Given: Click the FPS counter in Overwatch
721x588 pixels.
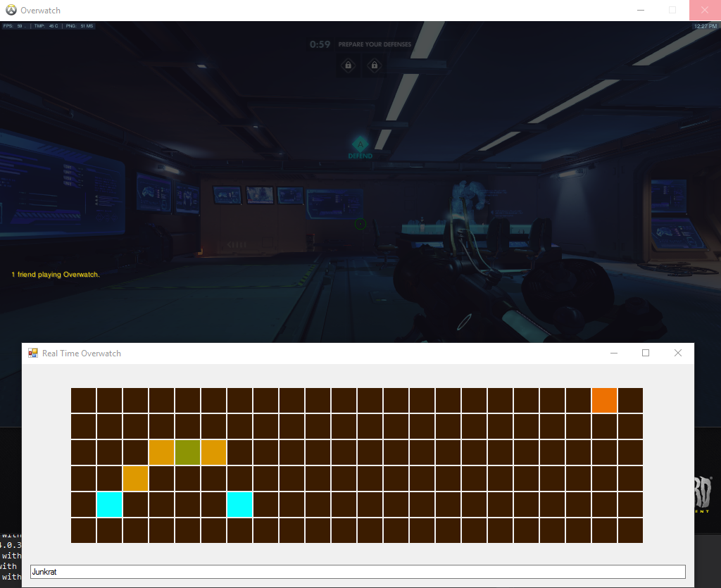Looking at the screenshot, I should 14,26.
